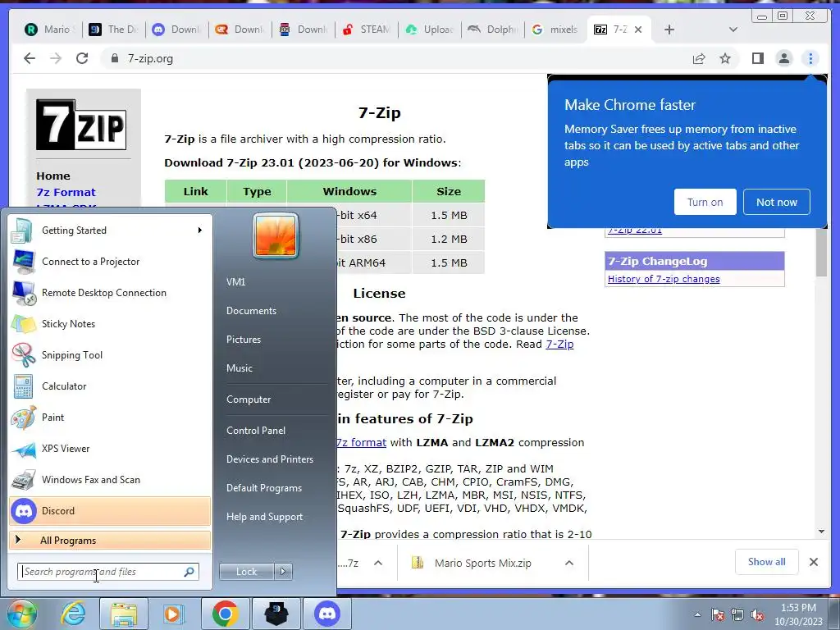Open File Explorer from taskbar
The width and height of the screenshot is (840, 630).
coord(124,614)
